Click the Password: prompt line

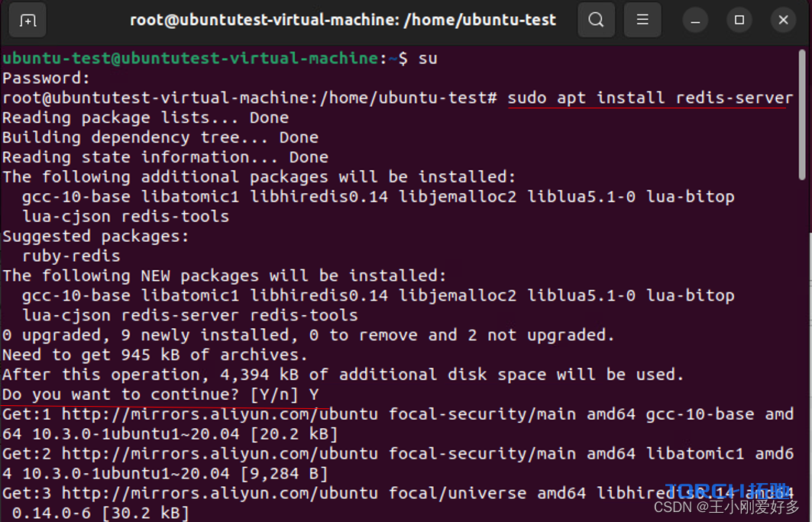click(x=46, y=78)
